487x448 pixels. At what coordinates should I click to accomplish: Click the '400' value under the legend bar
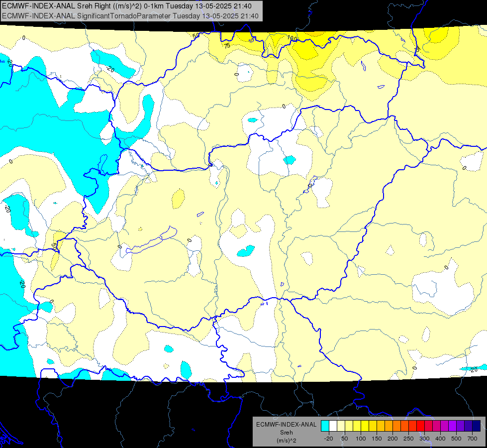click(440, 439)
